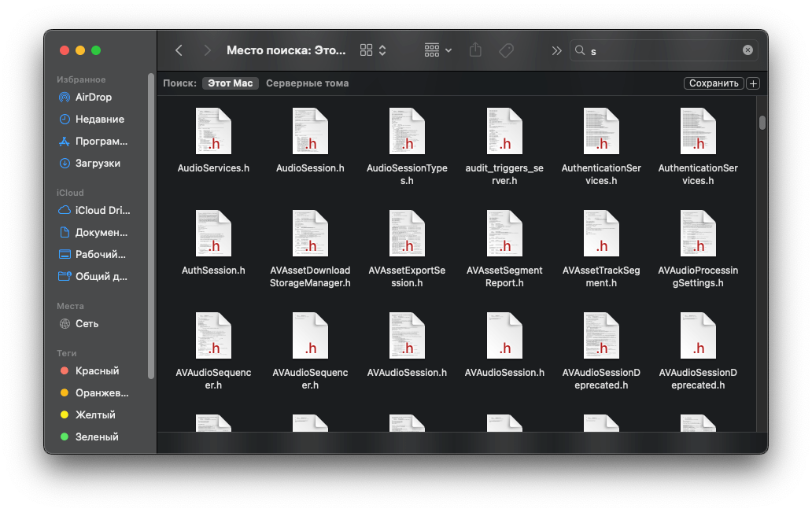Select the AVAssetSegmentReport.h file
Image resolution: width=812 pixels, height=512 pixels.
pos(504,249)
